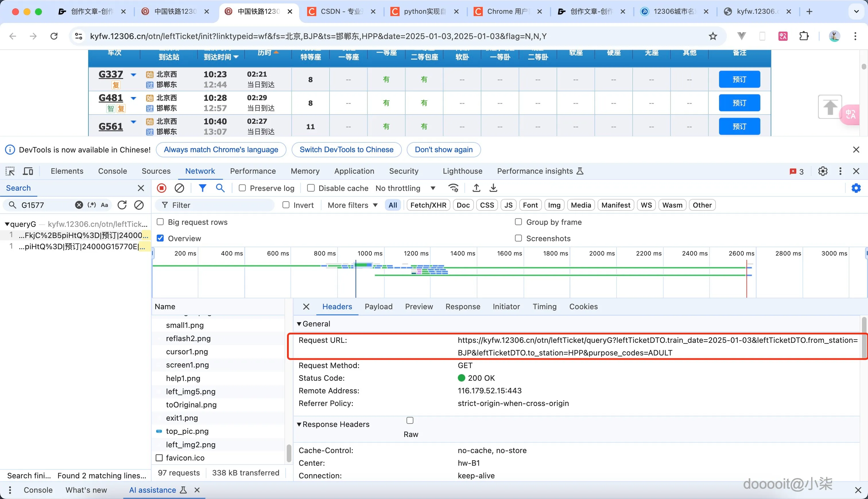Viewport: 868px width, 499px height.
Task: Open the DevTools customize three-dot menu
Action: tap(840, 171)
